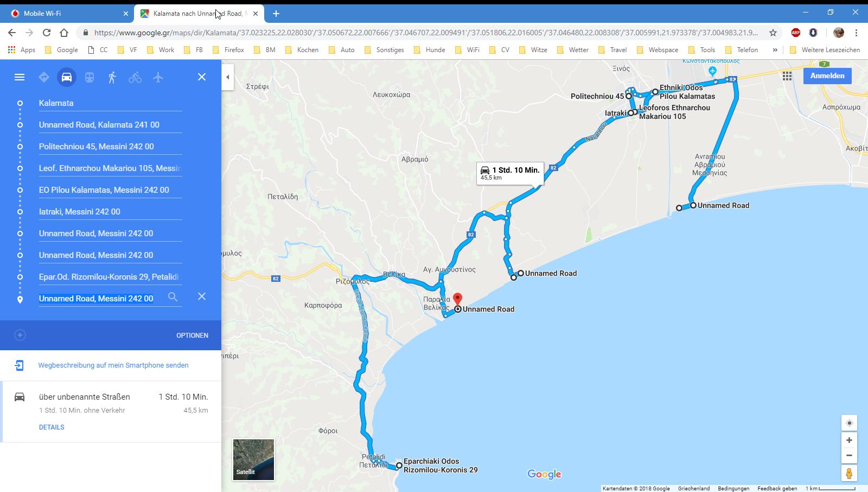Zoom out of the map

(x=849, y=456)
